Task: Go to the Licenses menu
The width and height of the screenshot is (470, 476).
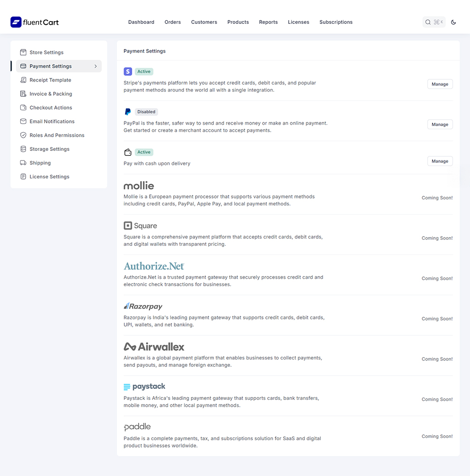Action: pos(299,22)
